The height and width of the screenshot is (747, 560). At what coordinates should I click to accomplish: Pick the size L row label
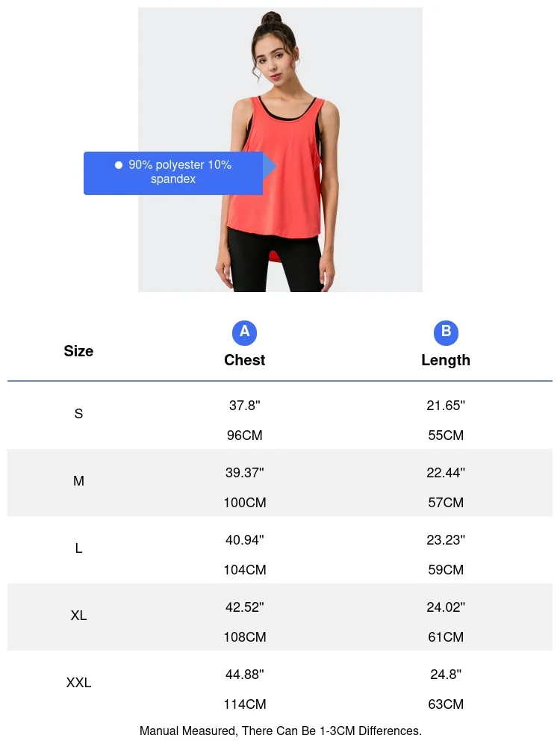78,548
